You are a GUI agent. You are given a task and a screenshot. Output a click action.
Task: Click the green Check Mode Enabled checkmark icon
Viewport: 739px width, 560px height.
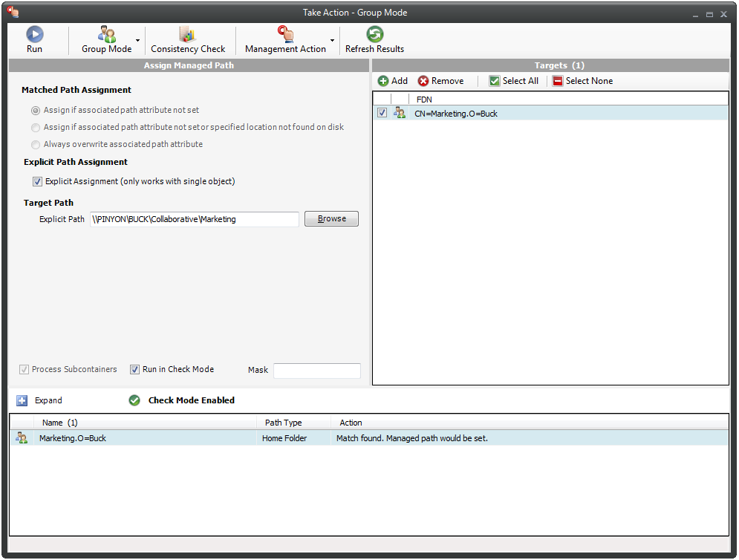click(x=134, y=400)
